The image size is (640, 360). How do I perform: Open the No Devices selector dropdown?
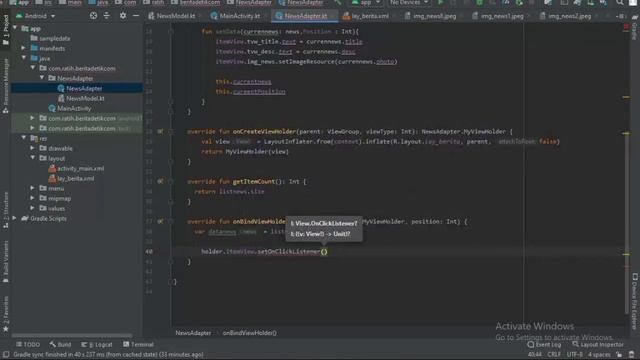click(409, 2)
